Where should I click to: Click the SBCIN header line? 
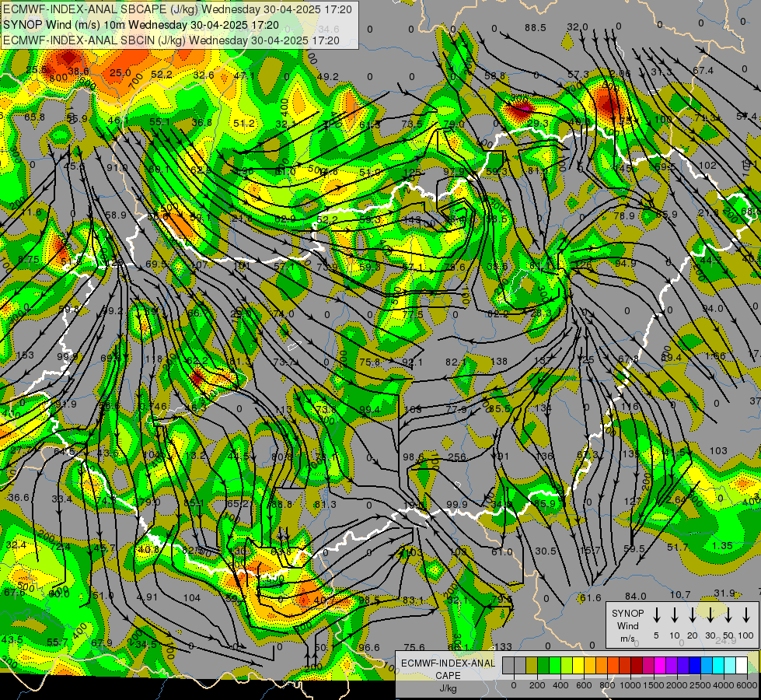171,40
